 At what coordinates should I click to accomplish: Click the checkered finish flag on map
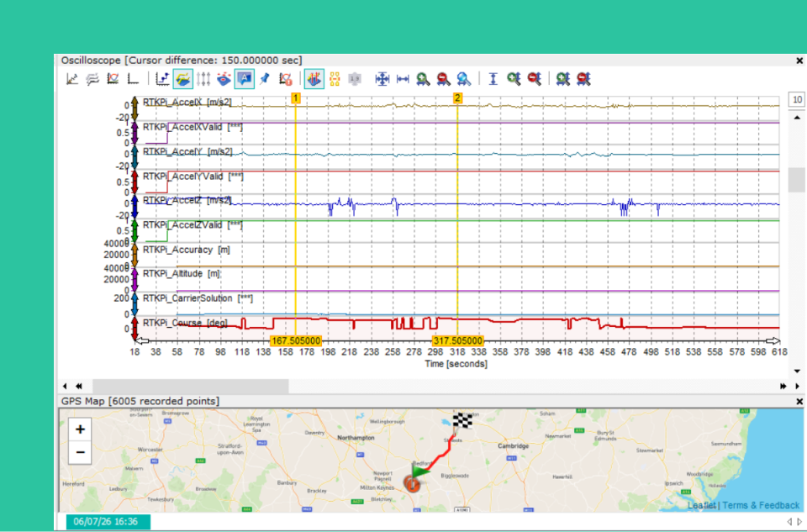[x=462, y=421]
